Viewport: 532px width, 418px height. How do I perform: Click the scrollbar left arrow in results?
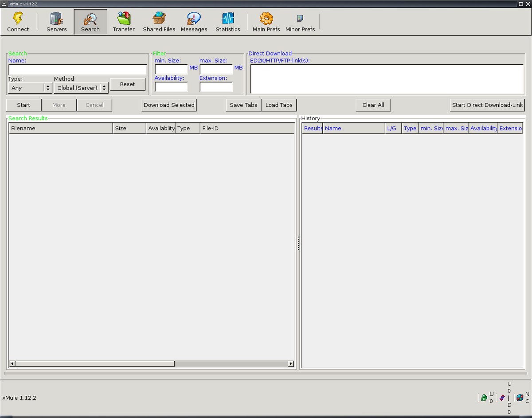pos(12,364)
